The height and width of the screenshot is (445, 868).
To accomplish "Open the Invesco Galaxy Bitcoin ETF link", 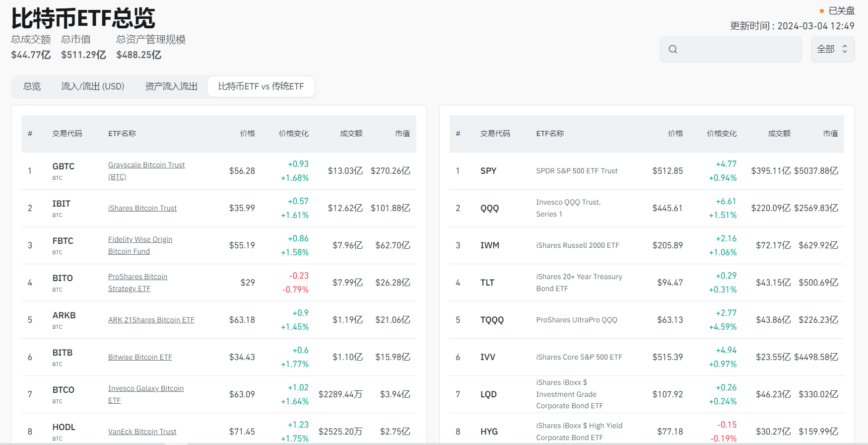I will coord(146,394).
